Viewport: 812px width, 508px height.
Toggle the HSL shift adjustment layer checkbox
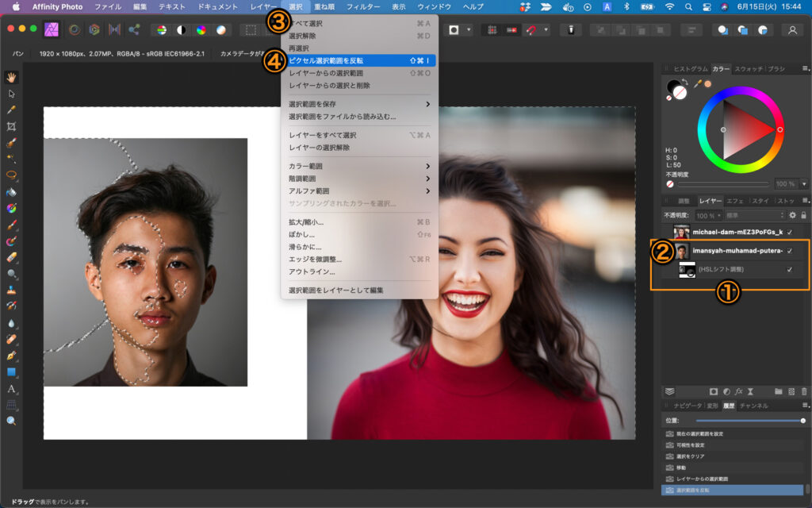[x=790, y=270]
